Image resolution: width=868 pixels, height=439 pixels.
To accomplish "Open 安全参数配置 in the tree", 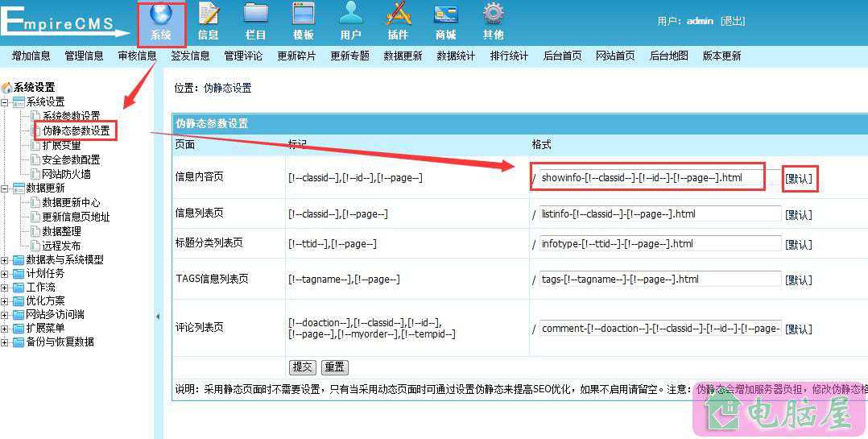I will click(x=72, y=160).
